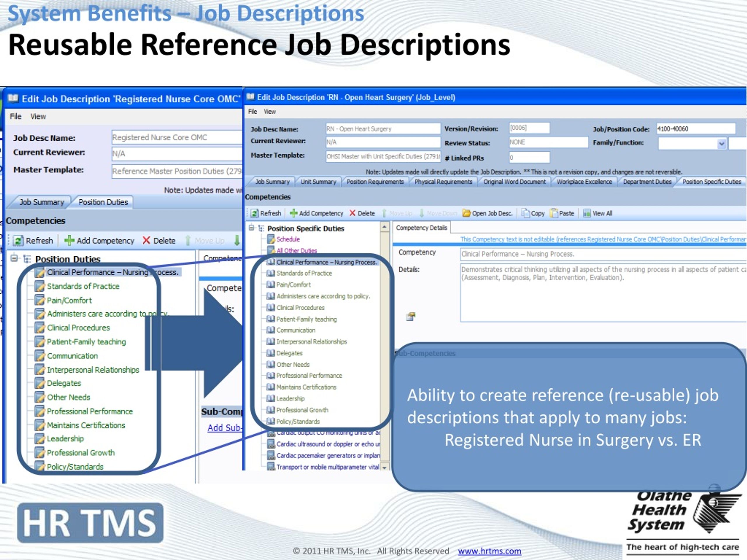This screenshot has height=560, width=747.
Task: Select Communication in left Position Duties tree
Action: point(72,356)
